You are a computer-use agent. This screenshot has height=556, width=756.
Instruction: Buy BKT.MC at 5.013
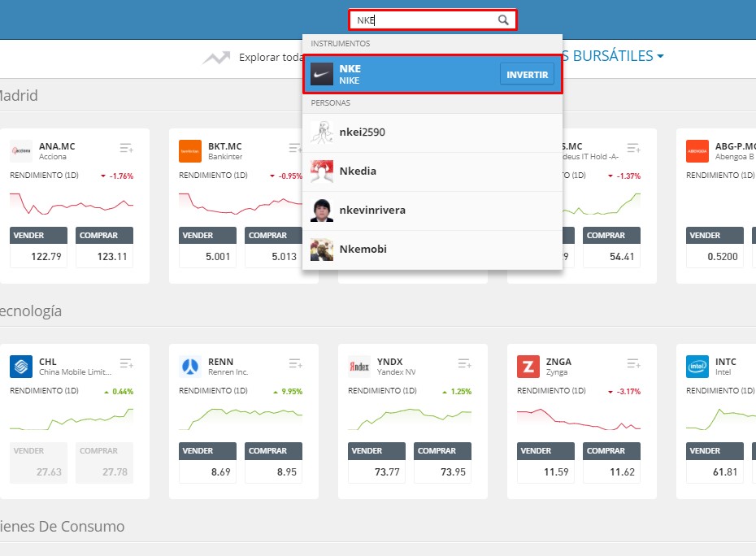pyautogui.click(x=273, y=247)
